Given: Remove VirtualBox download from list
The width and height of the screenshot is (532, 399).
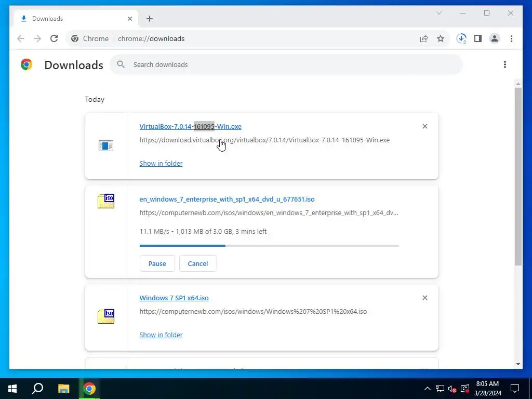Looking at the screenshot, I should click(425, 126).
